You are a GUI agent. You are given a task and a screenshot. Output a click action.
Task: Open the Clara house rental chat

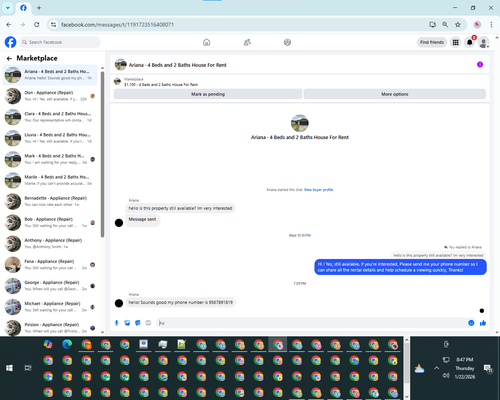click(50, 117)
